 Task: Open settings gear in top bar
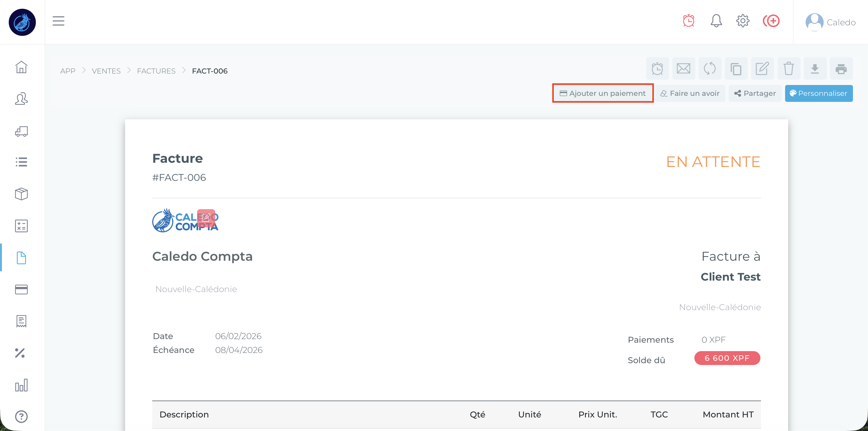point(743,21)
